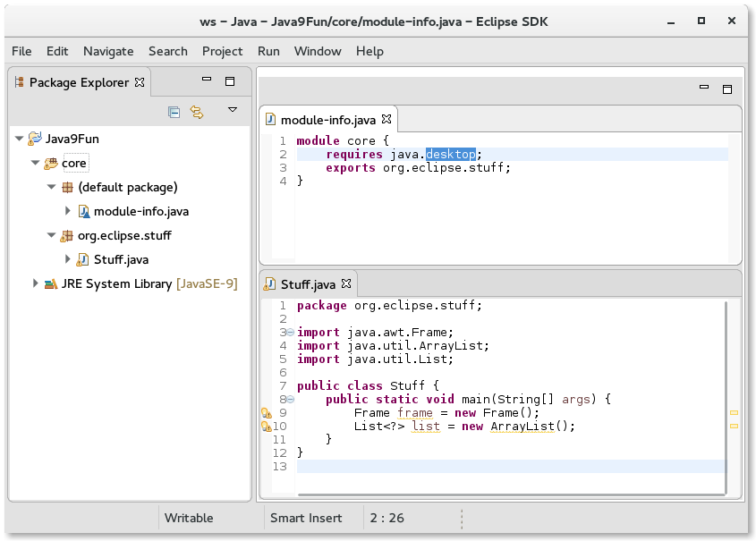Maximize the Eclipse SDK window

click(x=701, y=21)
